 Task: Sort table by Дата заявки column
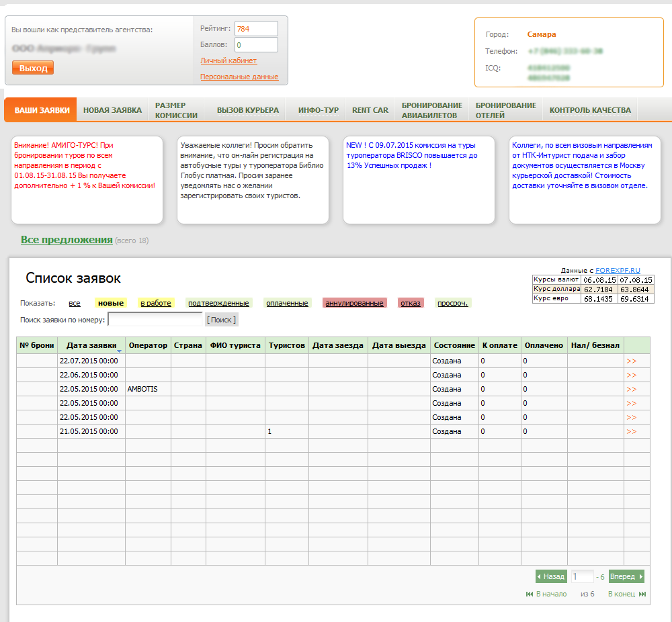tap(91, 345)
